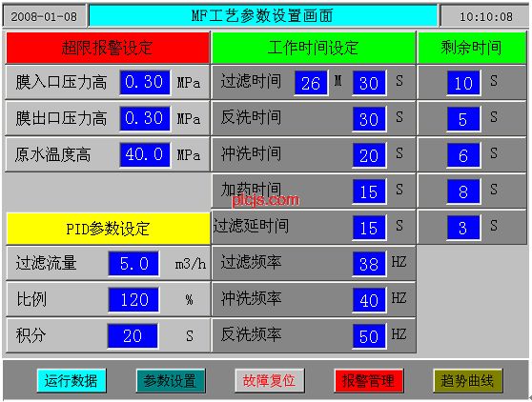Click the 故障复位 reset button

tap(270, 381)
